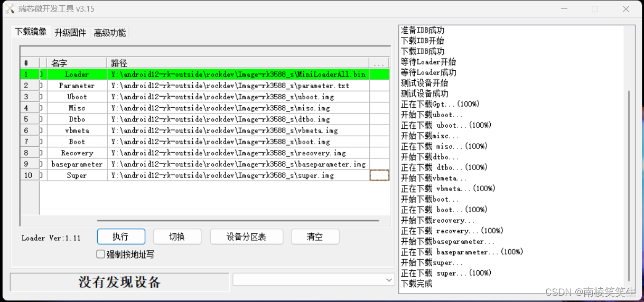Click the 测试设备开始 log line
This screenshot has height=302, width=644.
tap(425, 83)
